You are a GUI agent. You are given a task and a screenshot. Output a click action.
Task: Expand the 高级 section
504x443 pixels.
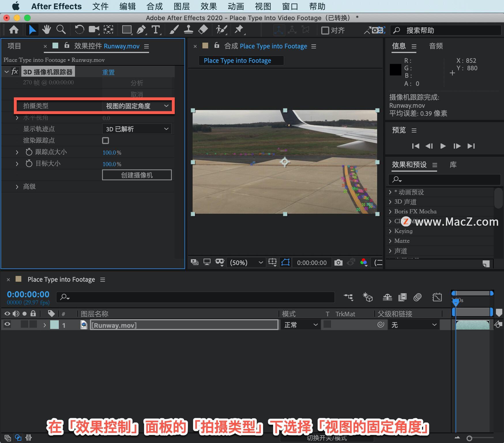click(x=17, y=187)
